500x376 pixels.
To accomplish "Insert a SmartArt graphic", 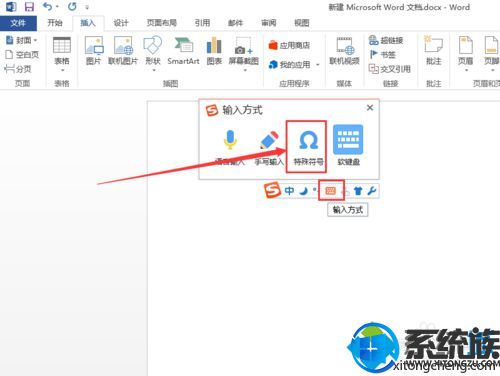I will pyautogui.click(x=183, y=51).
